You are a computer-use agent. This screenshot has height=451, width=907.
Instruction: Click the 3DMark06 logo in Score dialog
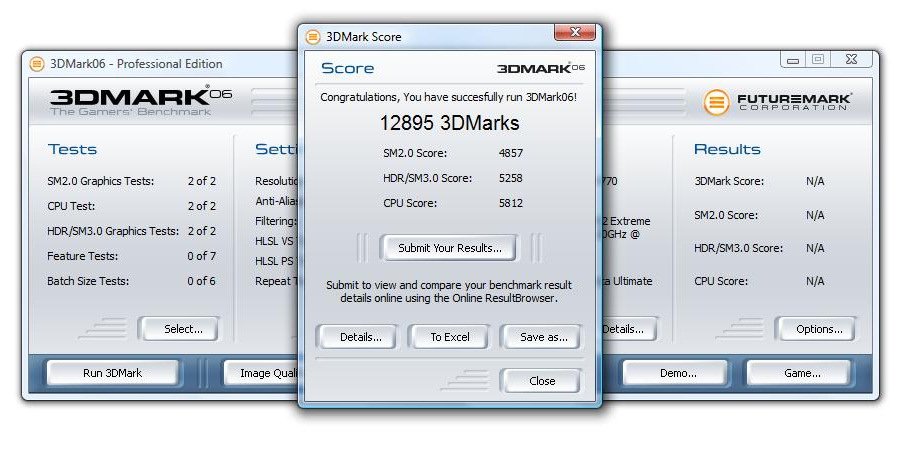click(540, 68)
